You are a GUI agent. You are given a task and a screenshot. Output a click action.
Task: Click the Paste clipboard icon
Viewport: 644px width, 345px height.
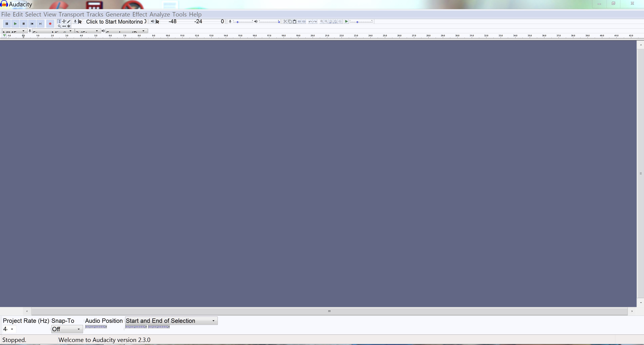(295, 22)
